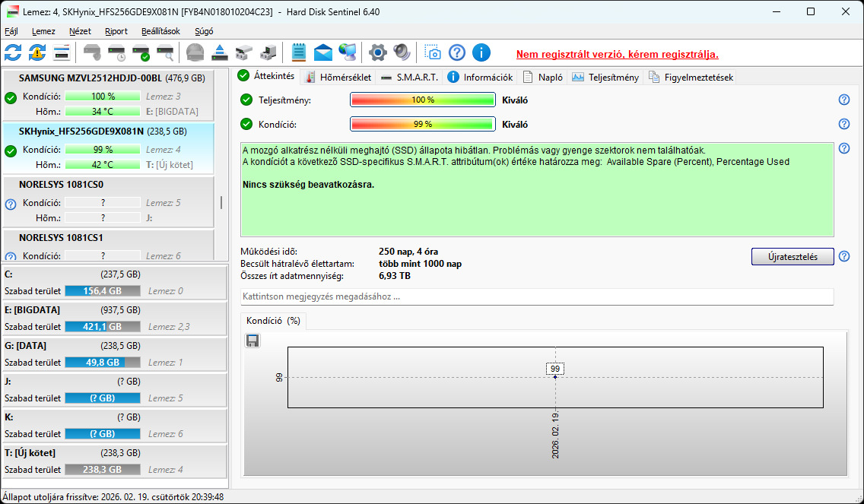This screenshot has width=864, height=504.
Task: Open the blue notepad report icon
Action: (299, 53)
